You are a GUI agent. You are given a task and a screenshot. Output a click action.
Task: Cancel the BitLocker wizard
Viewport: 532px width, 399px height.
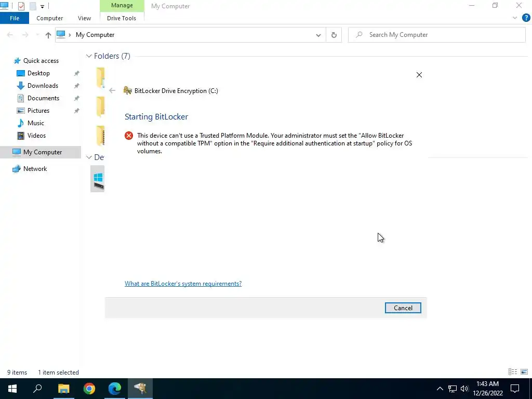click(x=403, y=308)
